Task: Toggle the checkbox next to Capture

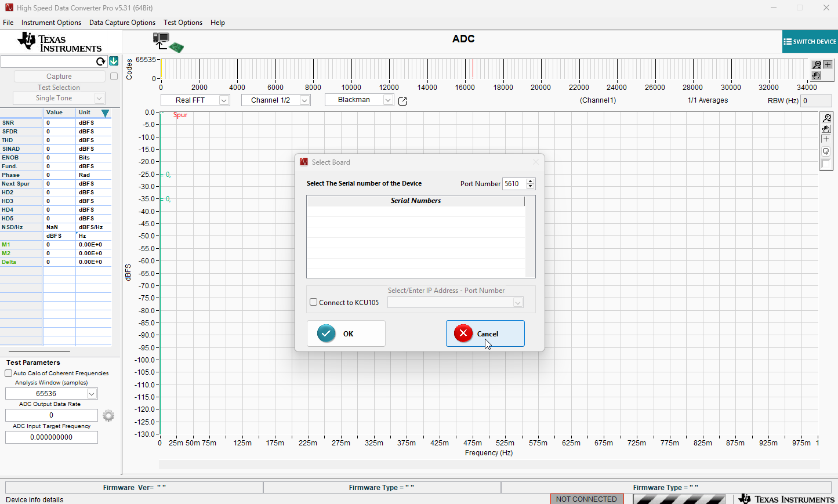Action: coord(114,77)
